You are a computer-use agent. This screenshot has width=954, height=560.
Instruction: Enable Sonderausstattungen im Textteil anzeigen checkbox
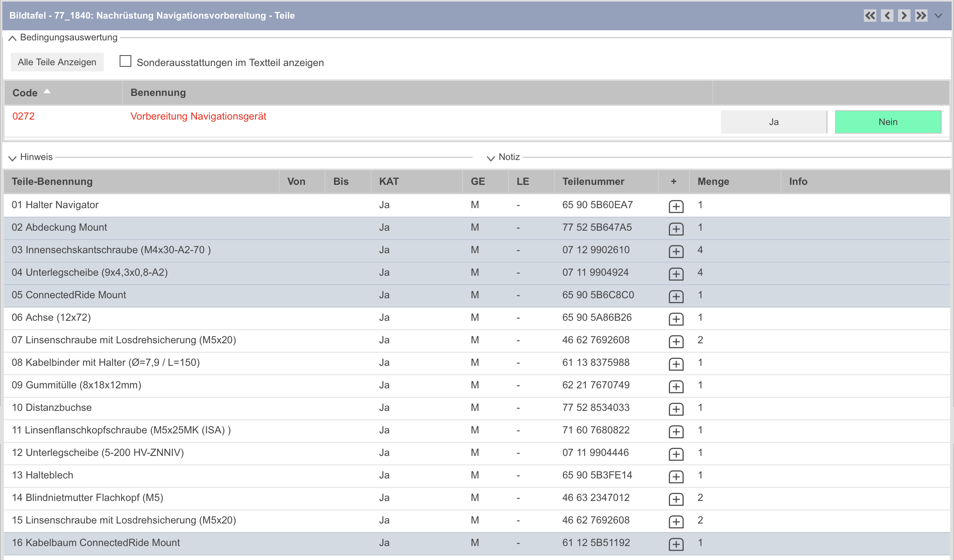(x=125, y=61)
